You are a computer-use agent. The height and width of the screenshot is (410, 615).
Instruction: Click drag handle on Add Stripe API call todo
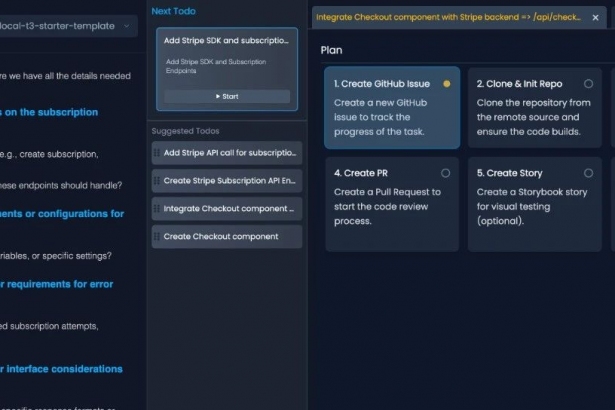156,153
